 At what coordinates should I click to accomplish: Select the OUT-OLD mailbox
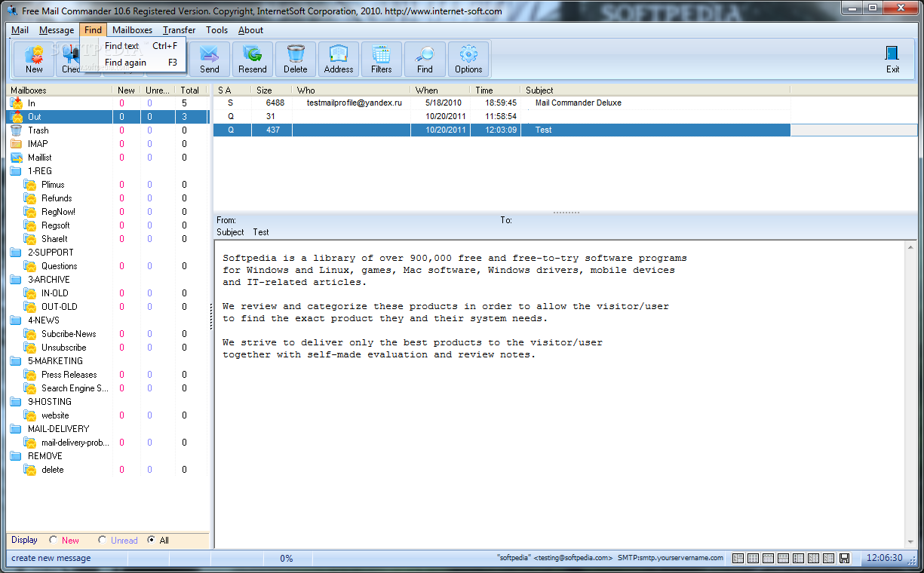(x=59, y=307)
